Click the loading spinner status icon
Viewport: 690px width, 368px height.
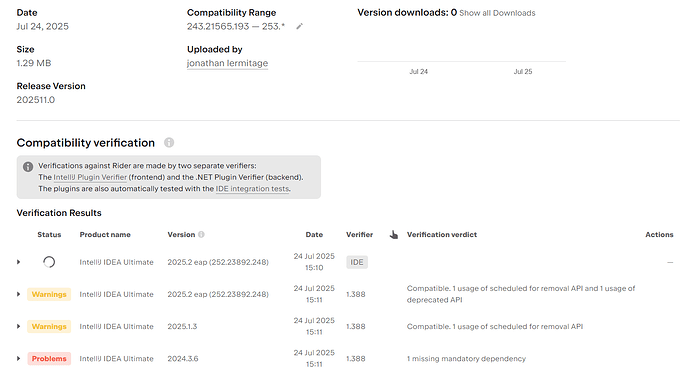[49, 262]
